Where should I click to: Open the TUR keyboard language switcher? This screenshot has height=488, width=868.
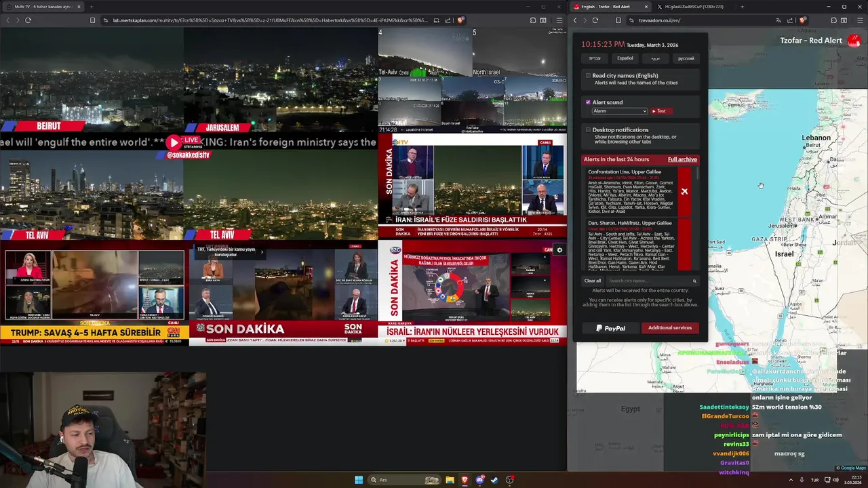(814, 480)
